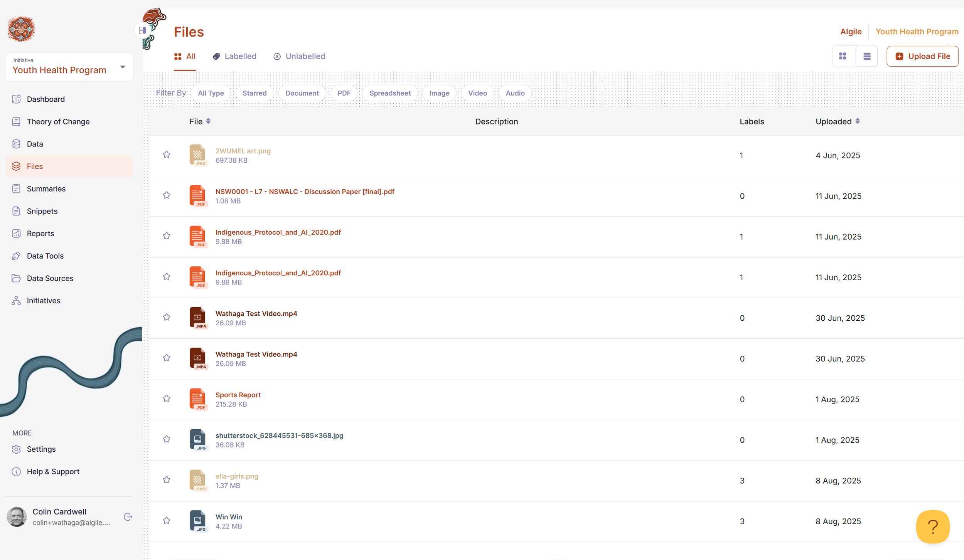
Task: Toggle star on the Win Win file
Action: coord(167,520)
